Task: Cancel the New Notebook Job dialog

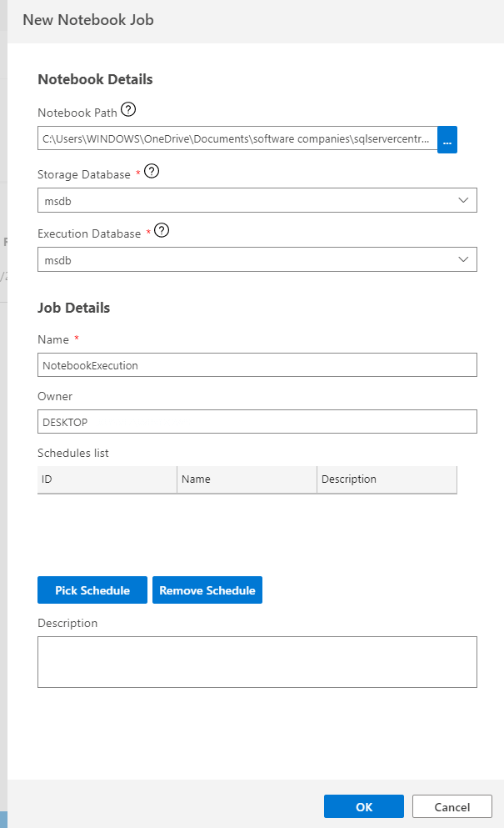Action: (x=452, y=806)
